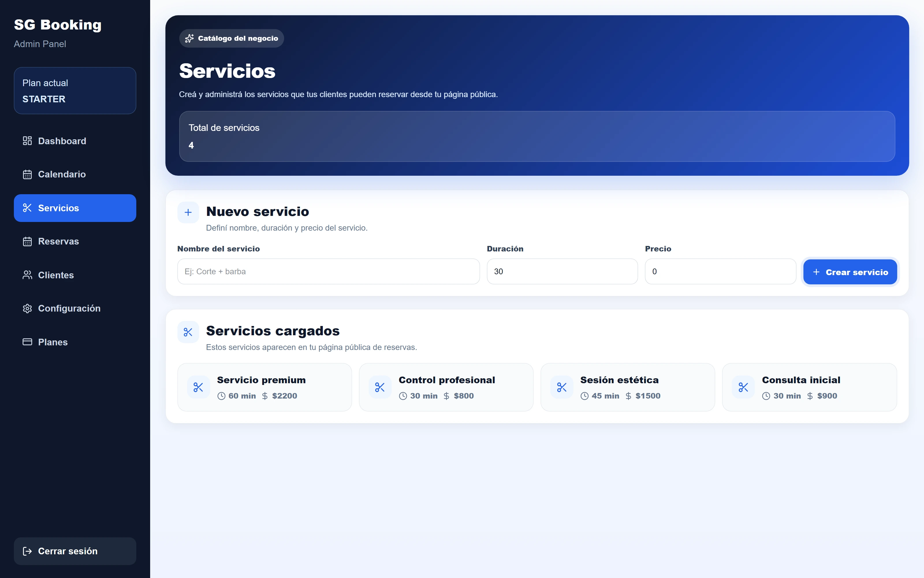Select the Consulta inicial card title

[801, 380]
